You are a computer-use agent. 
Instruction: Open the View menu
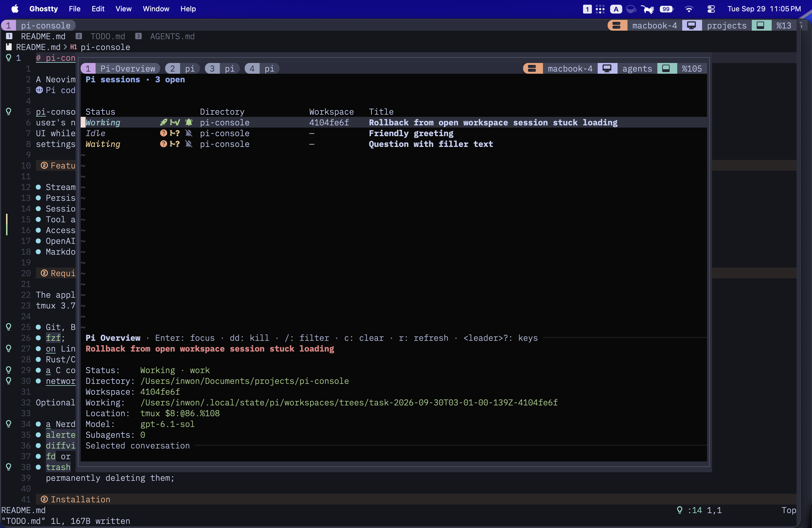(123, 9)
